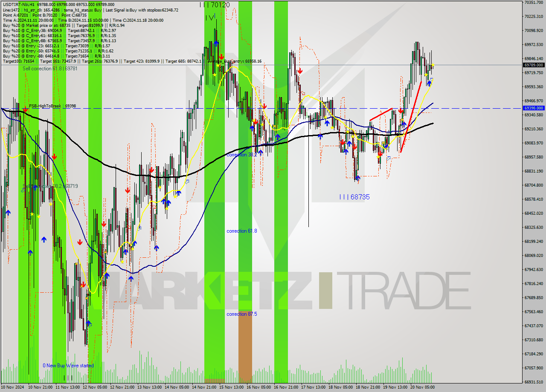
Task: Click the '14 Nov 21:00' time label
Action: click(x=204, y=387)
